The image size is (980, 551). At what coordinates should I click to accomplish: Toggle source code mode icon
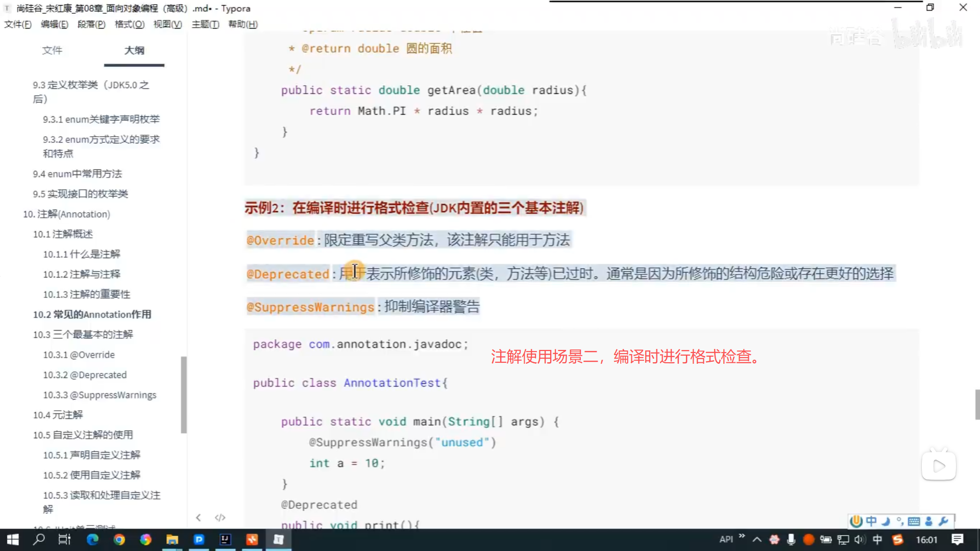pyautogui.click(x=220, y=517)
